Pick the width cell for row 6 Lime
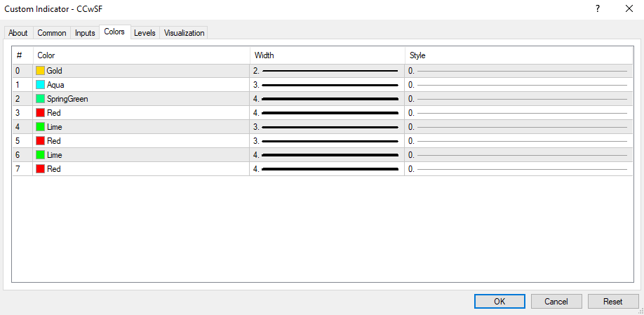644x315 pixels. click(327, 155)
